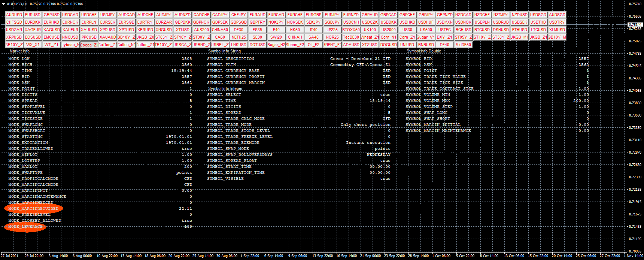The image size is (644, 260).
Task: Click the highlighted MODE_LEVERAGE label
Action: tap(25, 227)
